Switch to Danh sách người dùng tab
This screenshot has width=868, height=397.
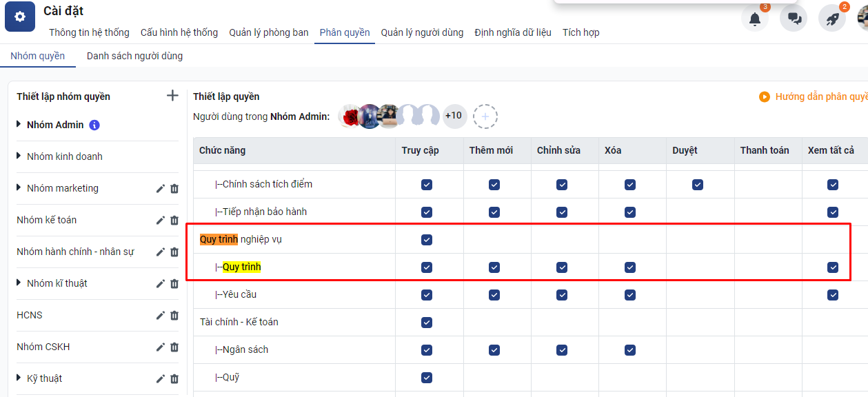[134, 56]
